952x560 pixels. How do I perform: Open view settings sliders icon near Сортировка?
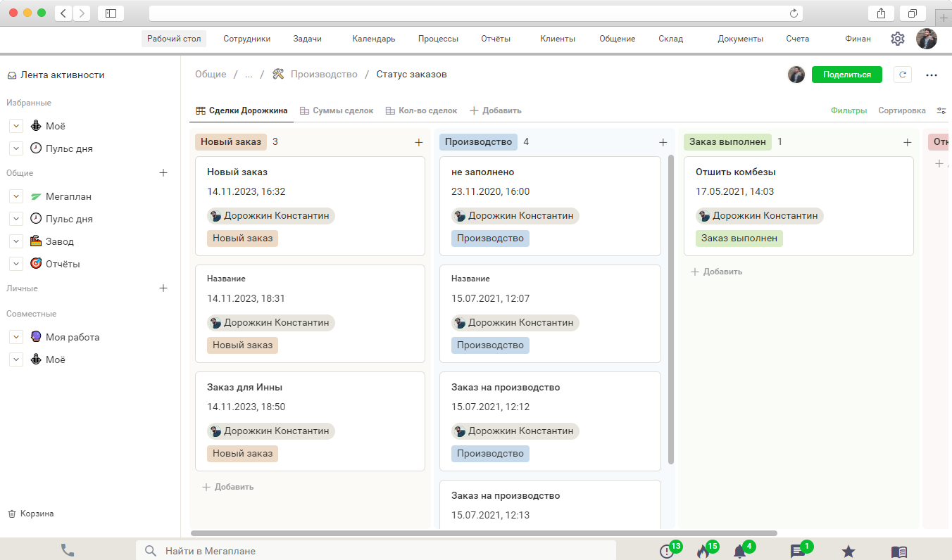click(x=941, y=110)
